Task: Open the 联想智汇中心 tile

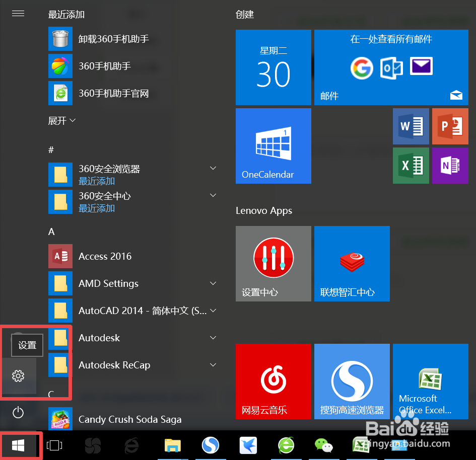Action: tap(352, 264)
